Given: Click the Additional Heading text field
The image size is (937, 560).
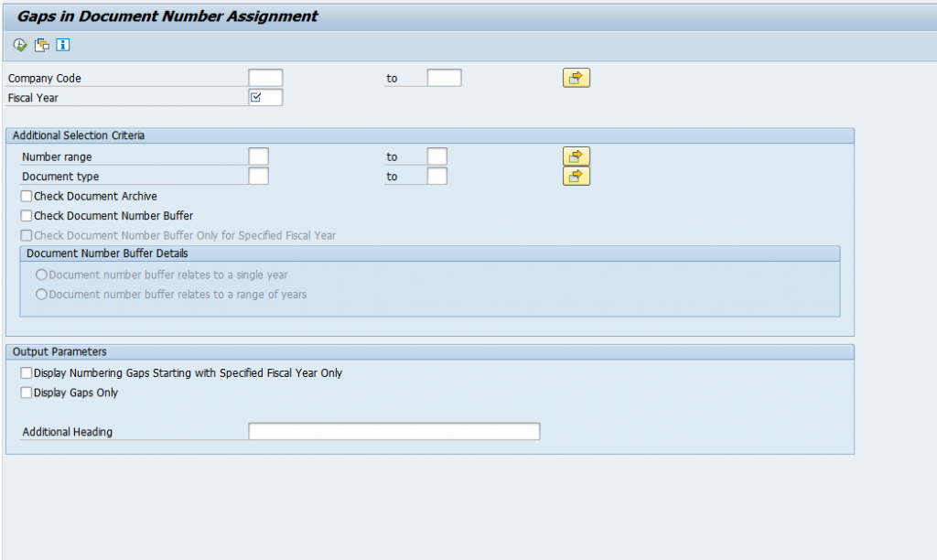Looking at the screenshot, I should [x=393, y=431].
